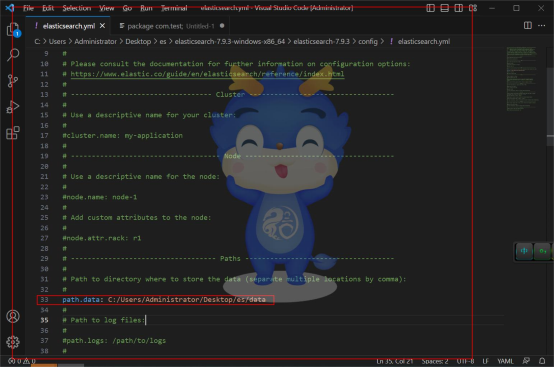Expand the es breadcrumb segment

pos(163,42)
